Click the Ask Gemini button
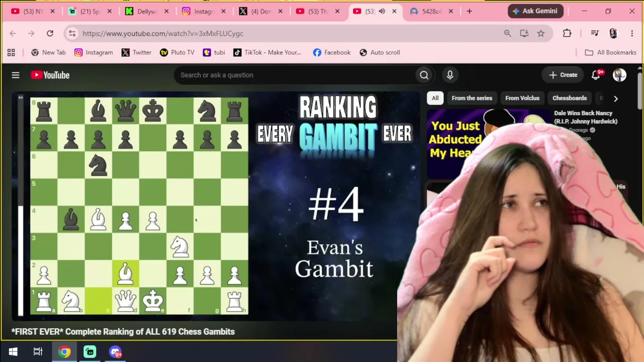This screenshot has width=644, height=362. pyautogui.click(x=535, y=11)
